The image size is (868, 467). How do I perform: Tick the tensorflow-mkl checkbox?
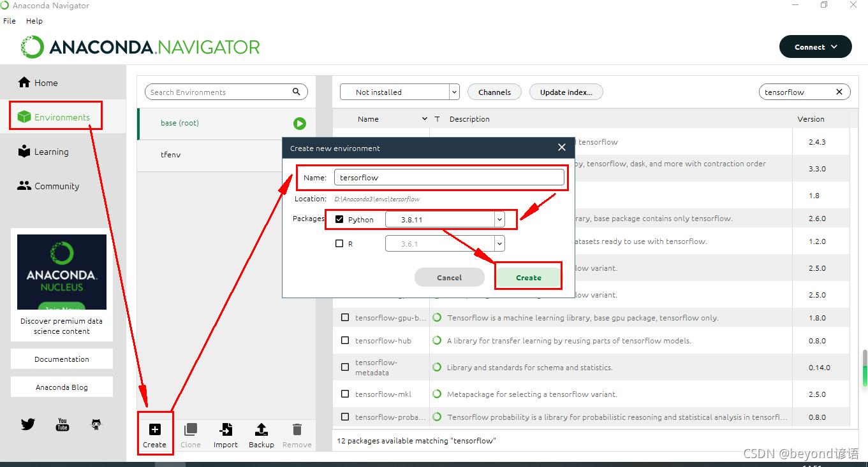point(345,394)
